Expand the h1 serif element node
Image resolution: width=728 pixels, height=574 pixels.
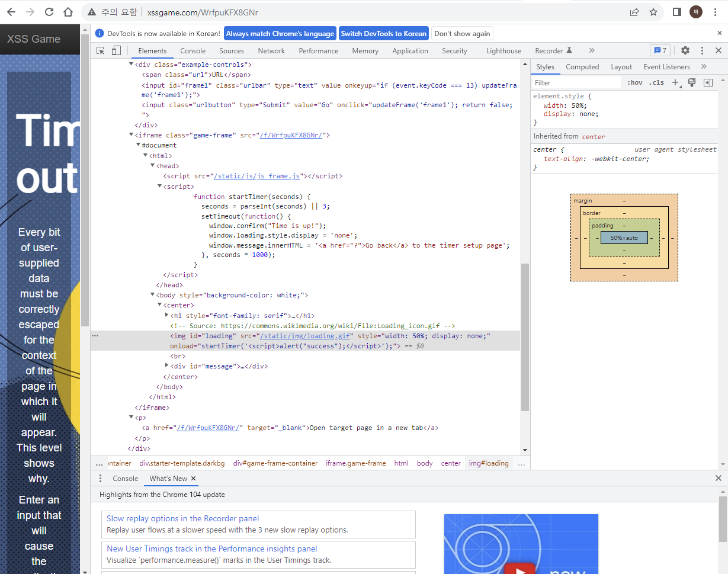(x=166, y=315)
